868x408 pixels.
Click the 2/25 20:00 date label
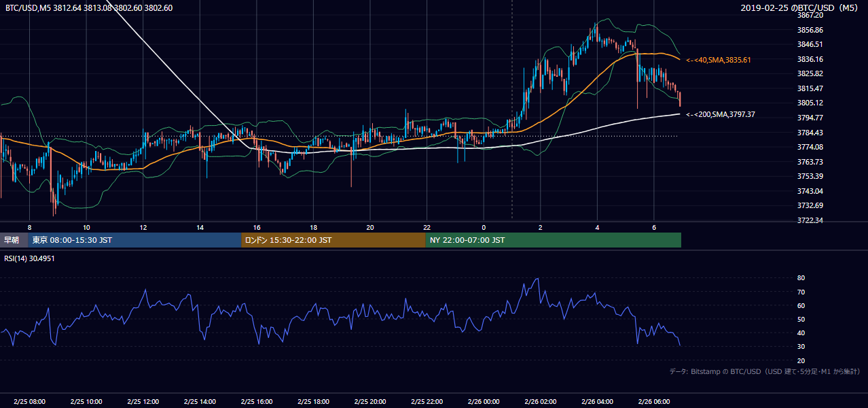tap(369, 402)
